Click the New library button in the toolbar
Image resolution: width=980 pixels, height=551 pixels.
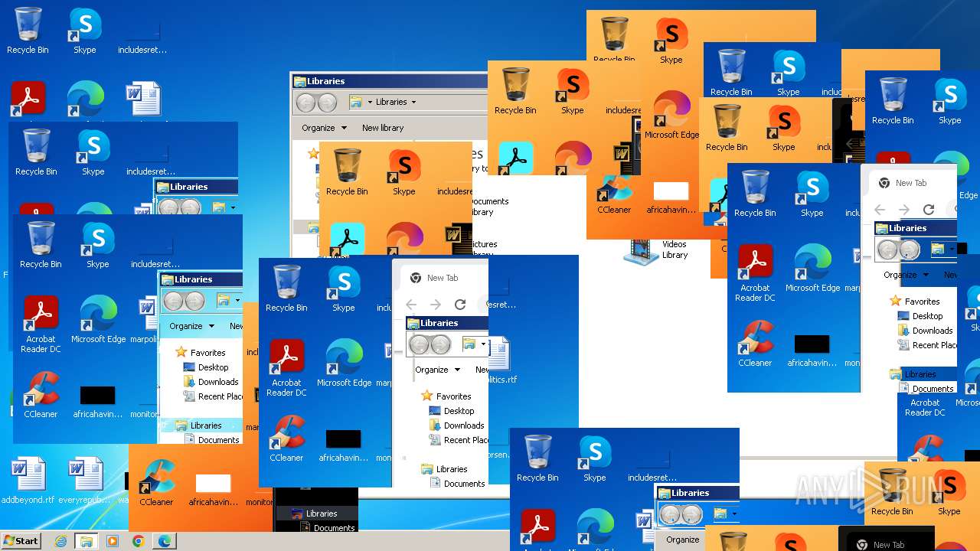[383, 128]
